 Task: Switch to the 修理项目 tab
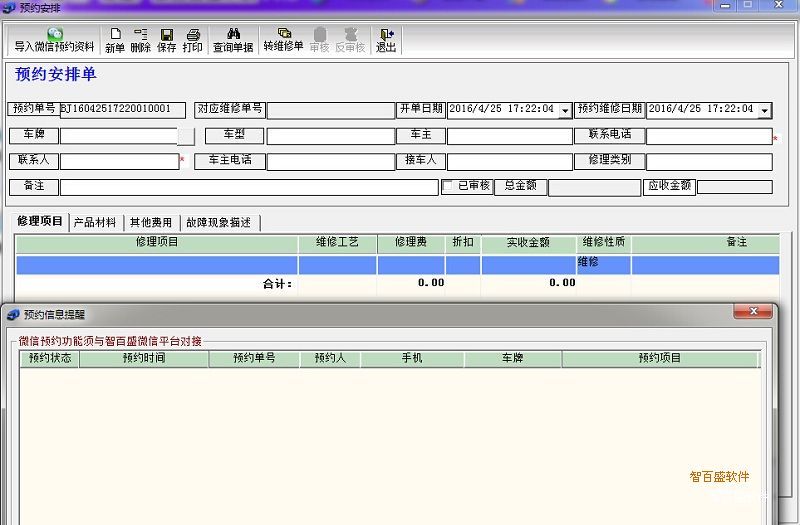(x=40, y=221)
